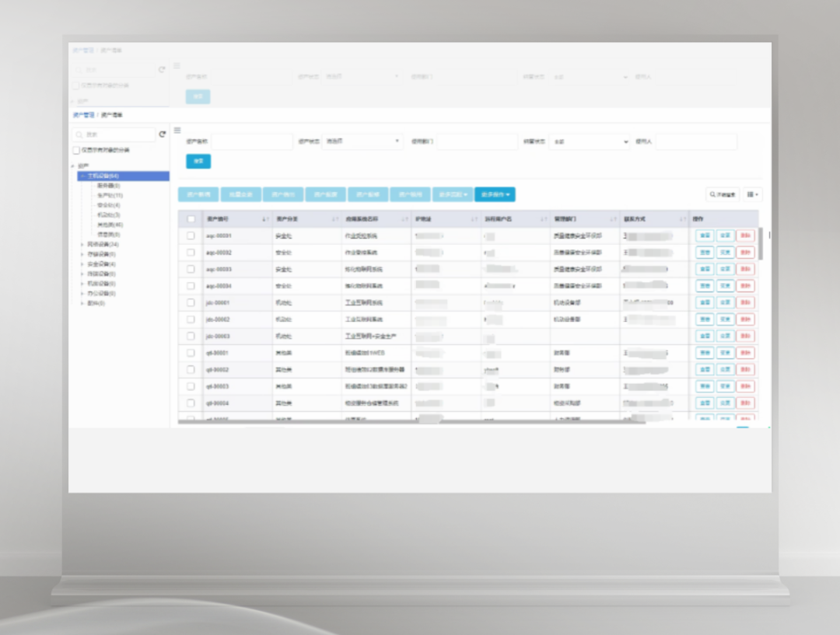Click the refresh icon beside tree search

pyautogui.click(x=163, y=134)
